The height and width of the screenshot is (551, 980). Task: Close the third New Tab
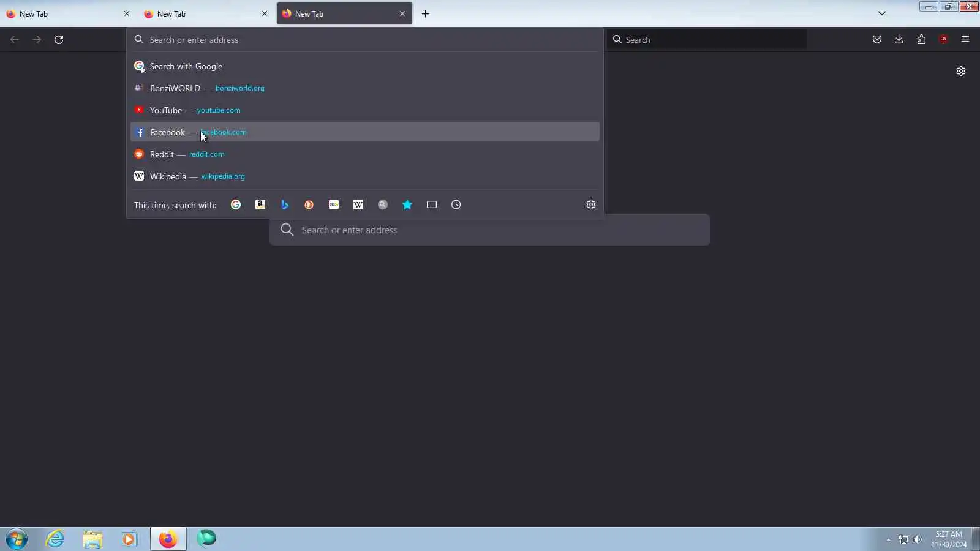click(402, 13)
